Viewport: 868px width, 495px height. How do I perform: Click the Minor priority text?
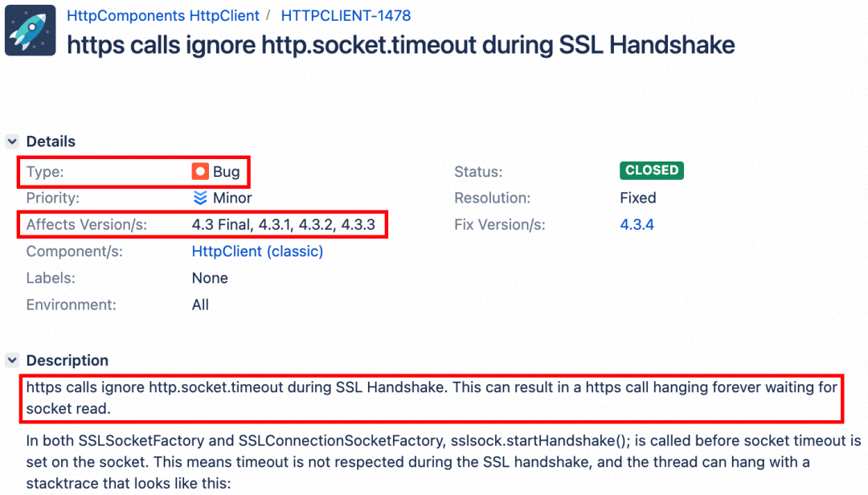pos(232,198)
